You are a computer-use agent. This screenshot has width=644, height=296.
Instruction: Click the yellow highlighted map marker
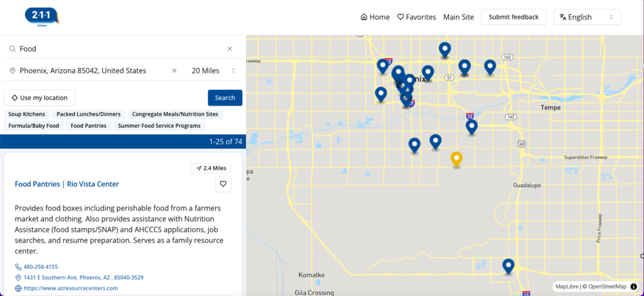click(x=457, y=158)
